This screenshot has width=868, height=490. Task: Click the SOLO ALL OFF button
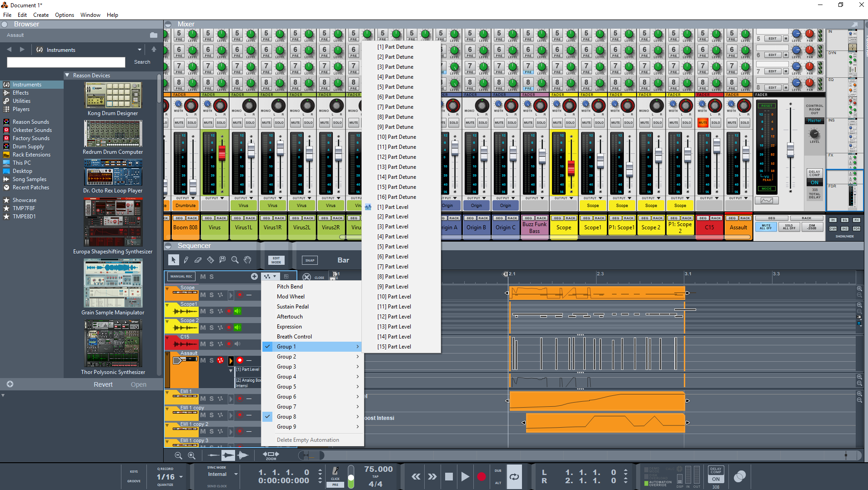(789, 227)
